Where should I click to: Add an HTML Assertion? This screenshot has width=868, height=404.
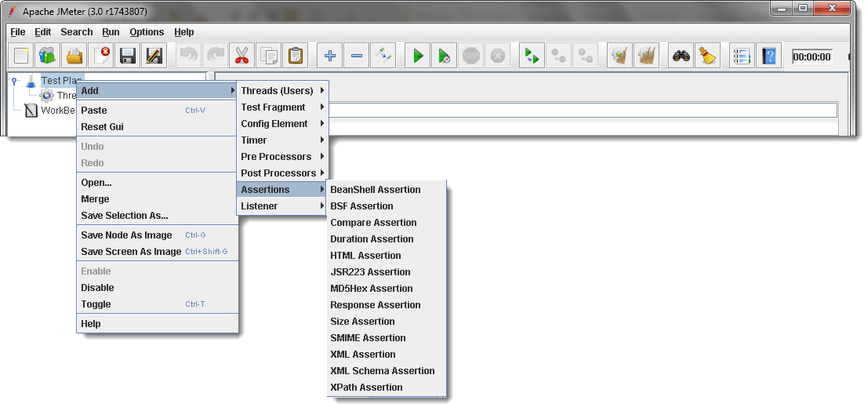pyautogui.click(x=387, y=256)
